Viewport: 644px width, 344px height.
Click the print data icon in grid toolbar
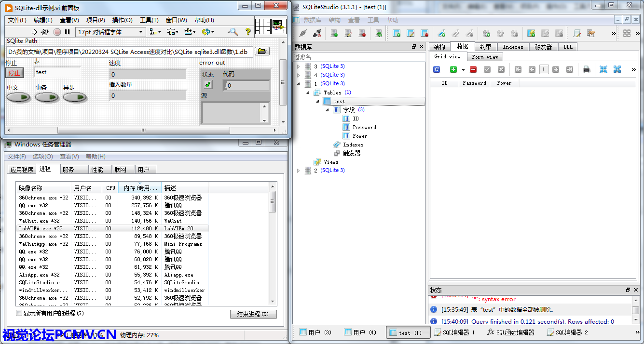(x=587, y=69)
